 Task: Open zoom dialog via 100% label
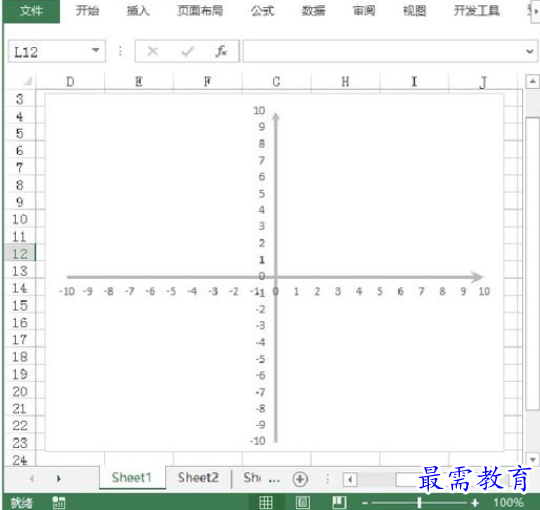click(509, 503)
